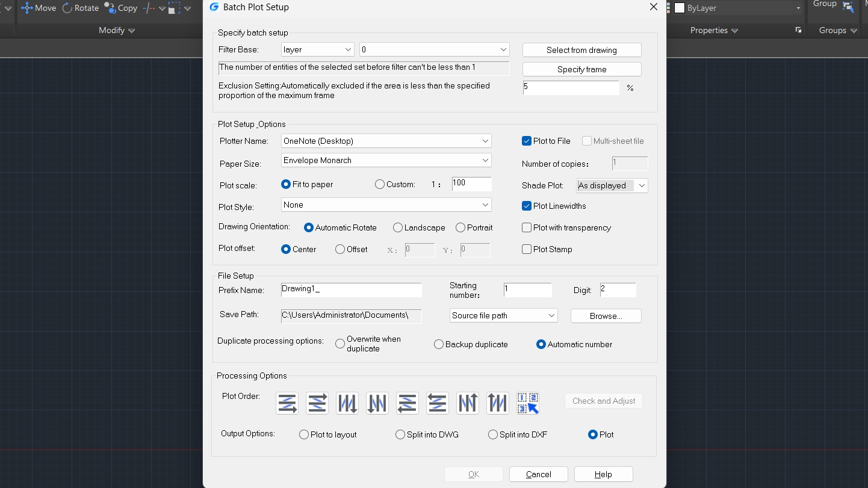Viewport: 868px width, 488px height.
Task: Click the Rotate tool in the Modify panel
Action: click(x=80, y=8)
